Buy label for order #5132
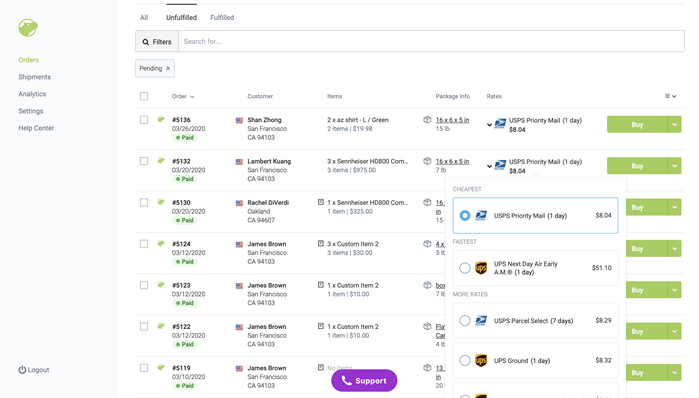Image resolution: width=699 pixels, height=398 pixels. [x=637, y=166]
